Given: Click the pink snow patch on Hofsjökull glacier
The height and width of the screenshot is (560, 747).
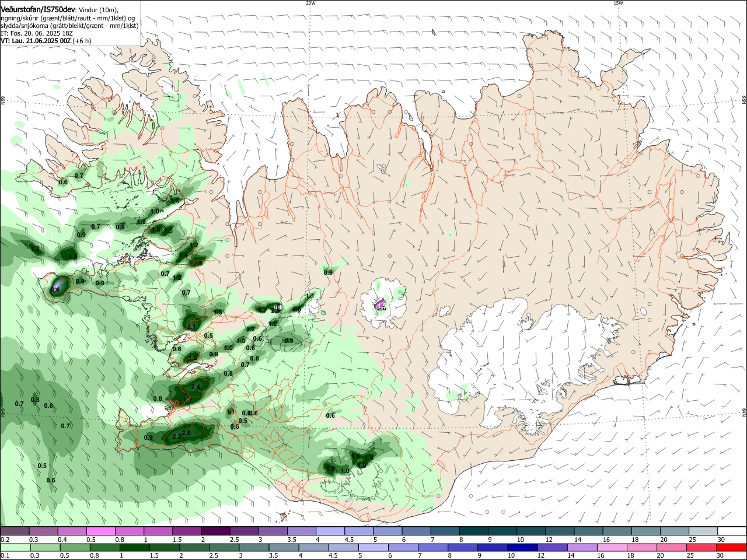Looking at the screenshot, I should coord(380,304).
